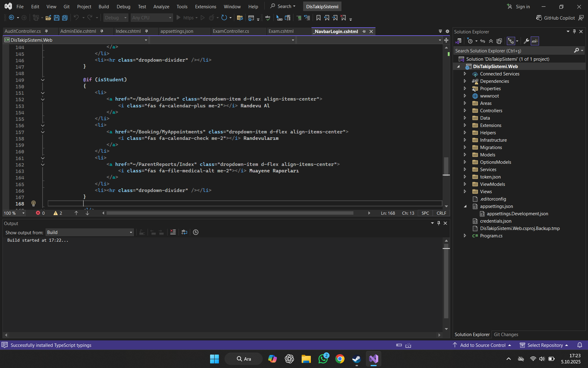Click the lightbulb quick actions icon
The width and height of the screenshot is (588, 368).
(34, 204)
